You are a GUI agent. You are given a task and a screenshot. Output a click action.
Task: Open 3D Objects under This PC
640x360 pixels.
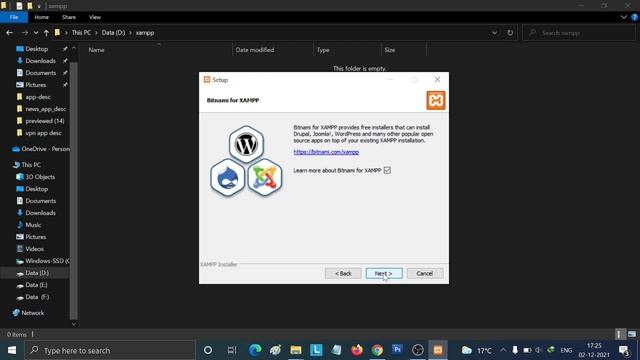point(40,177)
